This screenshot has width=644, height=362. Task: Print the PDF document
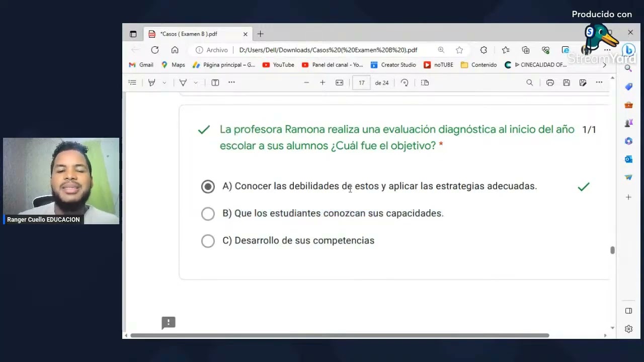(550, 82)
